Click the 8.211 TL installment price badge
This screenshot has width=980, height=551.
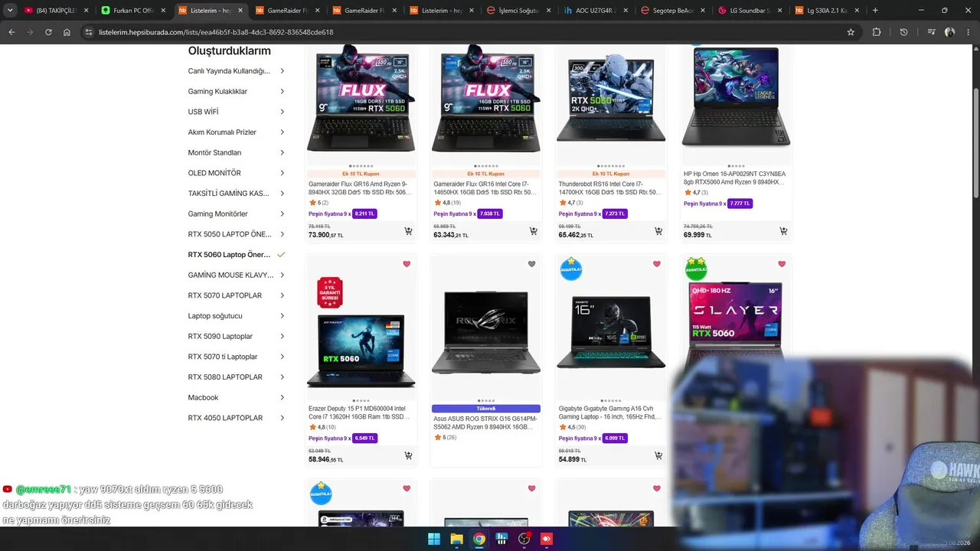coord(364,214)
